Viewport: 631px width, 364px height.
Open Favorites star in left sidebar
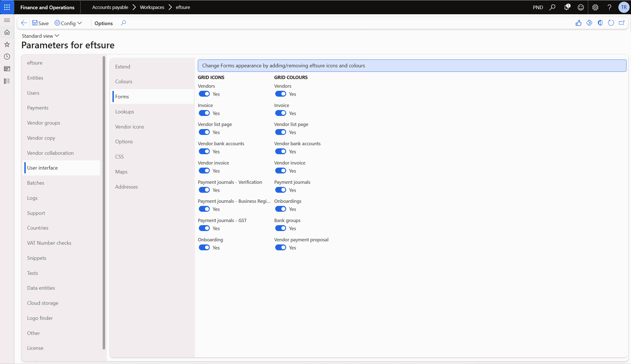pos(7,44)
